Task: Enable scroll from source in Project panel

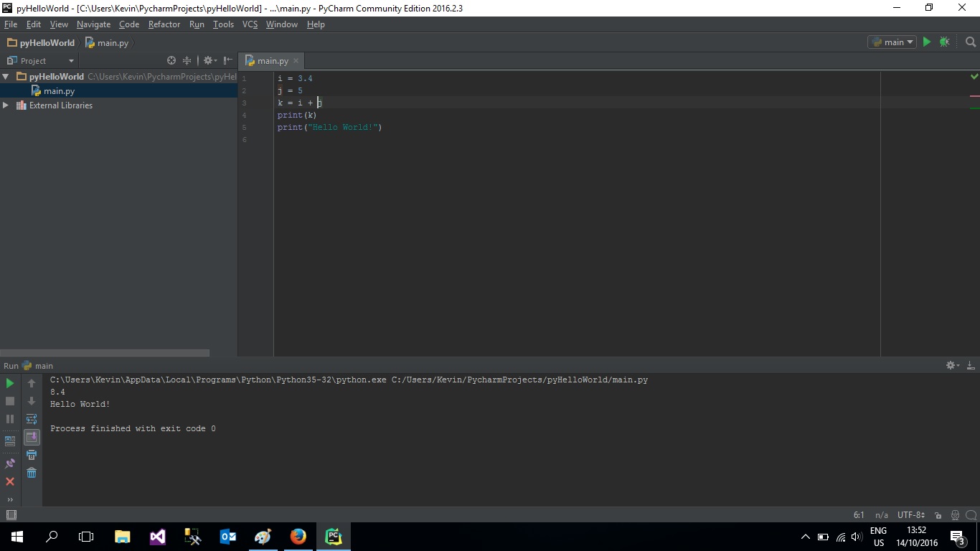Action: point(171,60)
